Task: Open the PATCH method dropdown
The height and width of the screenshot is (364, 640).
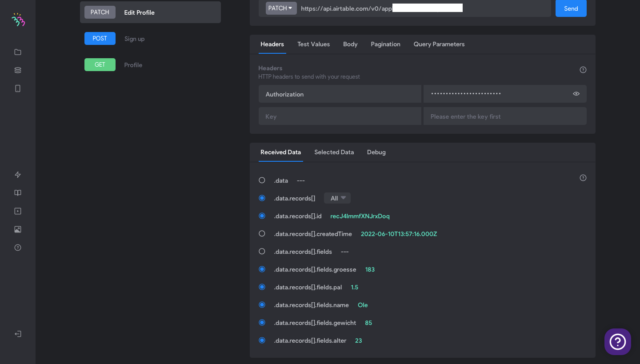Action: 281,8
